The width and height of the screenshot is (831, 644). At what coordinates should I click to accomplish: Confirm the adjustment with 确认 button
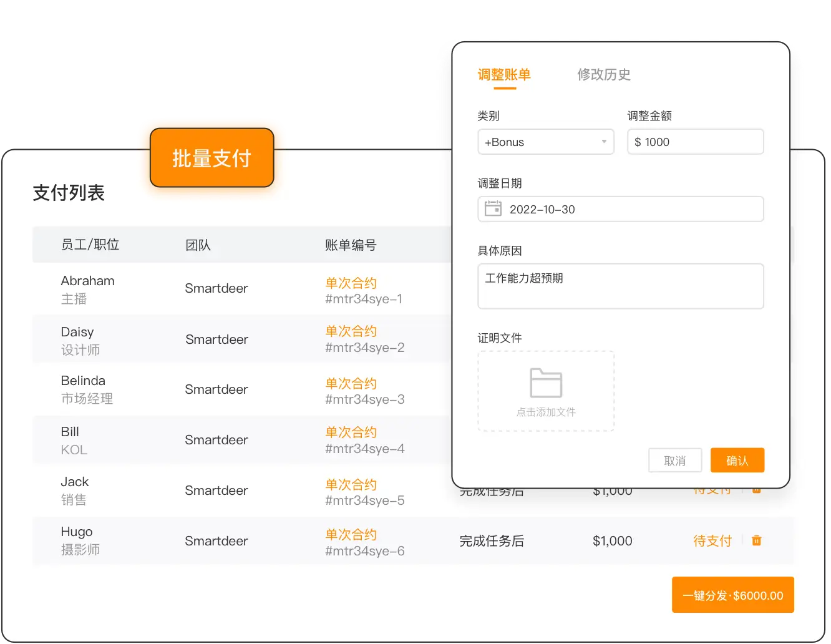point(737,460)
